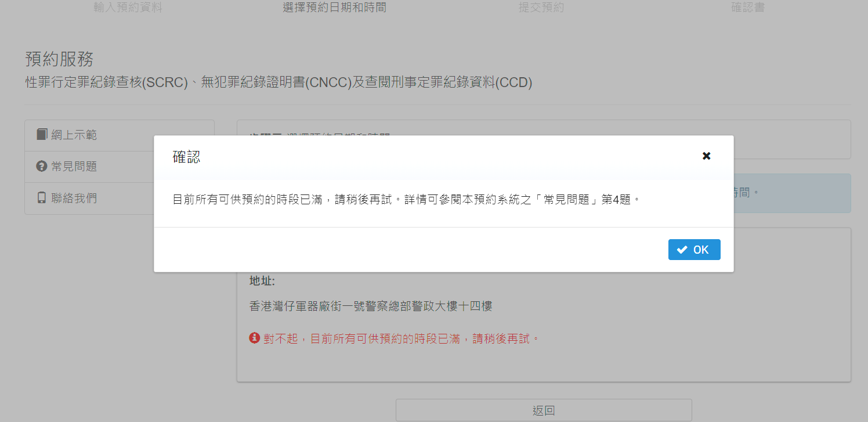Click the checkmark icon on the OK button
This screenshot has width=868, height=422.
point(682,250)
